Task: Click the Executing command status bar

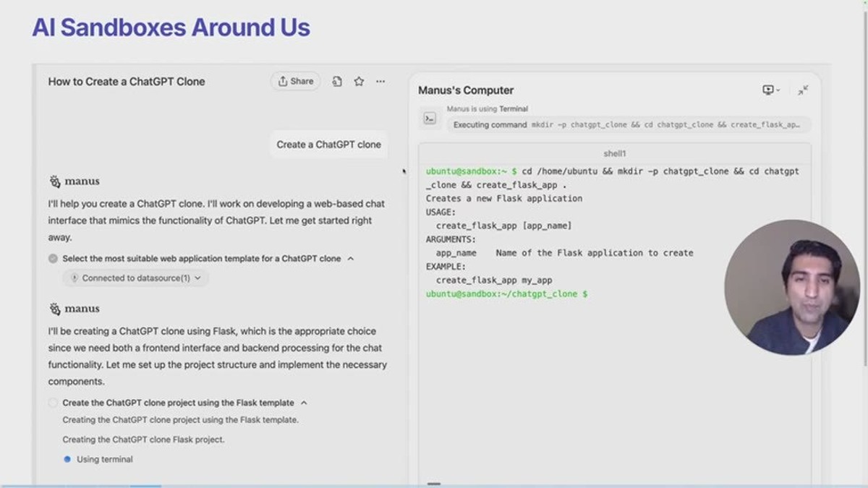Action: (627, 124)
